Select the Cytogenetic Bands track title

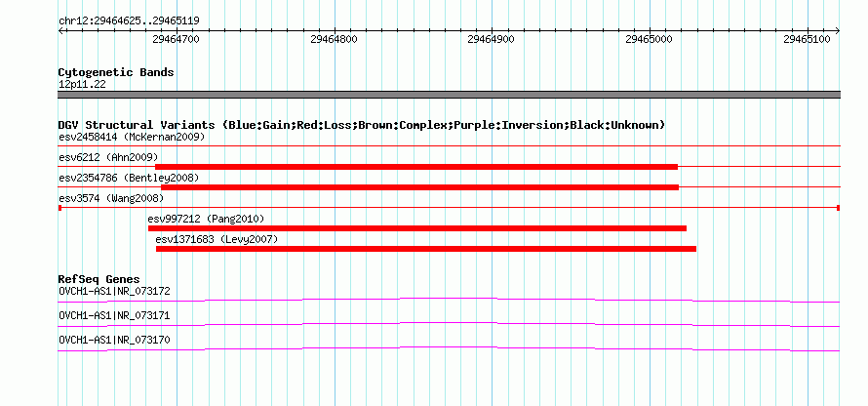[x=116, y=72]
